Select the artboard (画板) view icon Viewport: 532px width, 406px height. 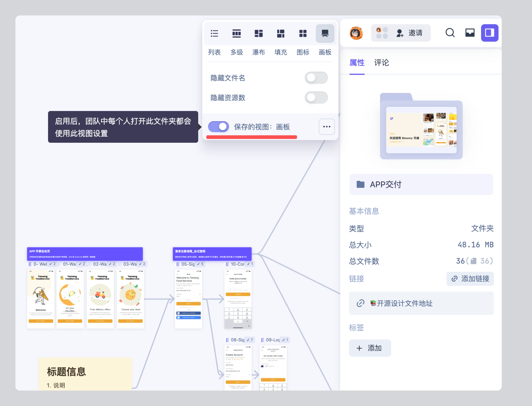tap(325, 33)
